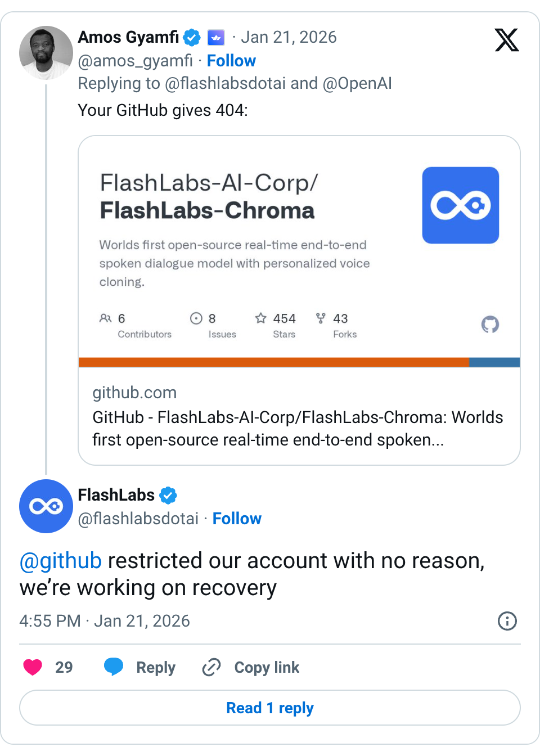Copy link to the tweet
Image resolution: width=540 pixels, height=756 pixels.
tap(251, 667)
